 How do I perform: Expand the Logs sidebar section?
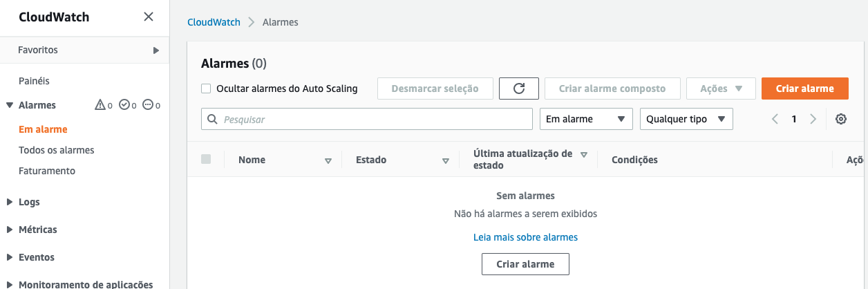click(x=10, y=202)
